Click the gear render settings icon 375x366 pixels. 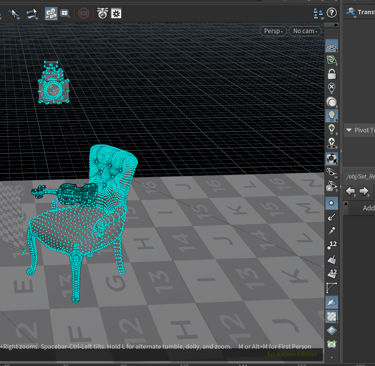[x=116, y=14]
